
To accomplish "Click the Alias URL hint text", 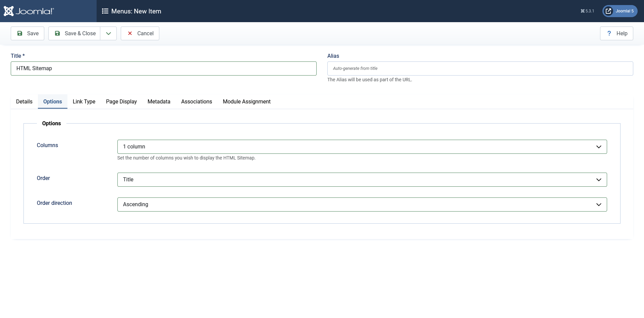I will [x=370, y=80].
